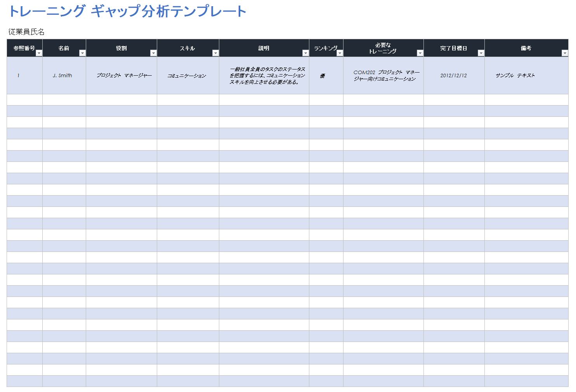Click the コミュニケーション skill cell
Image resolution: width=576 pixels, height=392 pixels.
tap(188, 76)
